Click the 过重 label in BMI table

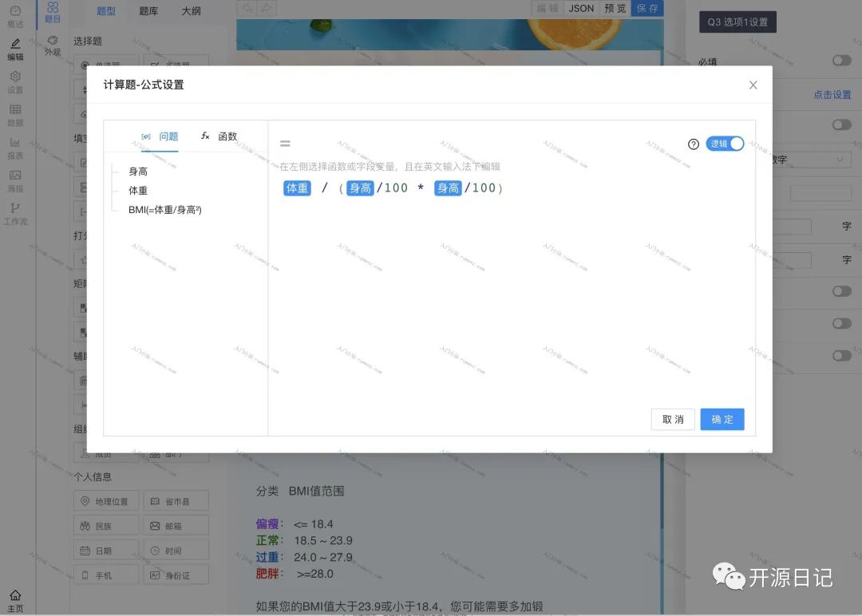click(267, 557)
